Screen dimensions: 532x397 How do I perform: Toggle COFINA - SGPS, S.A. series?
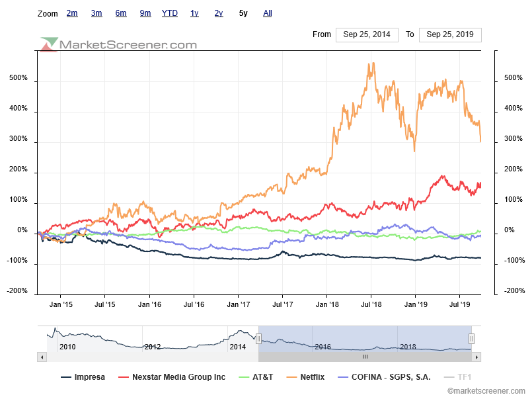click(385, 377)
